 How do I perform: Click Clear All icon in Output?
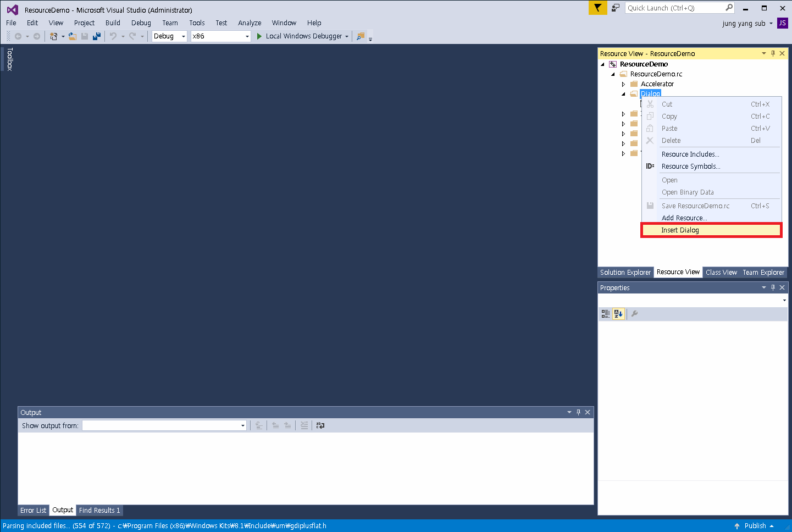304,425
